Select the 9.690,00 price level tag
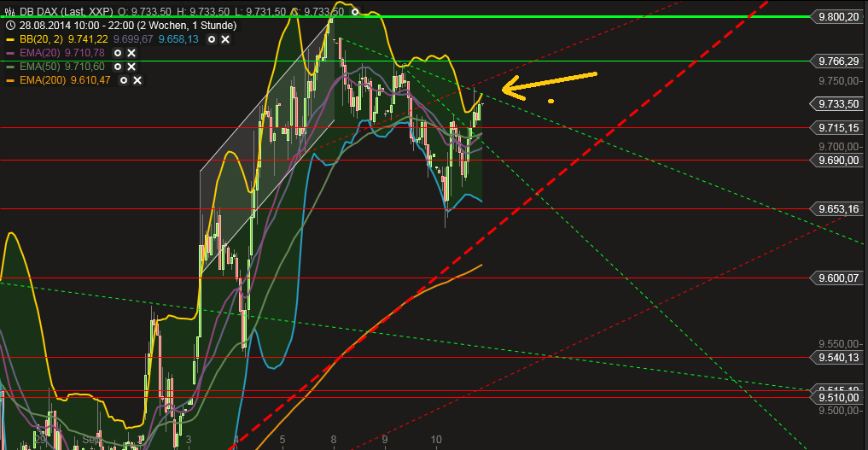Image resolution: width=868 pixels, height=450 pixels. tap(838, 161)
